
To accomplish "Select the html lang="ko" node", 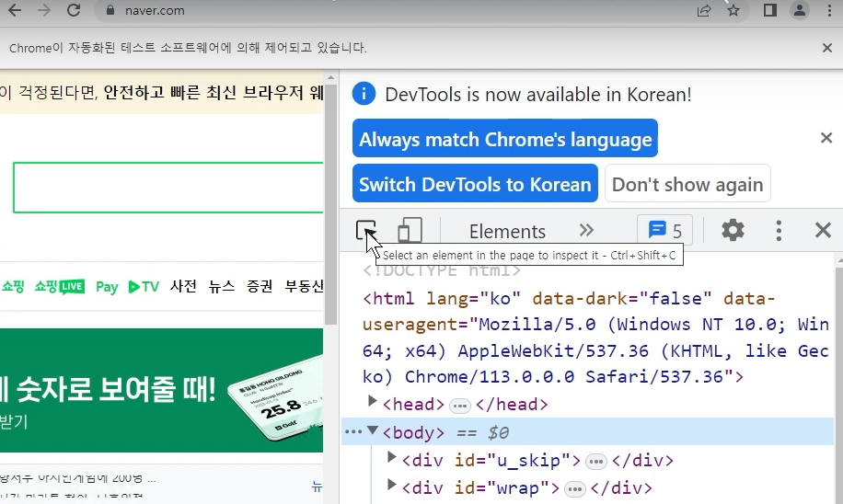I will [x=595, y=338].
